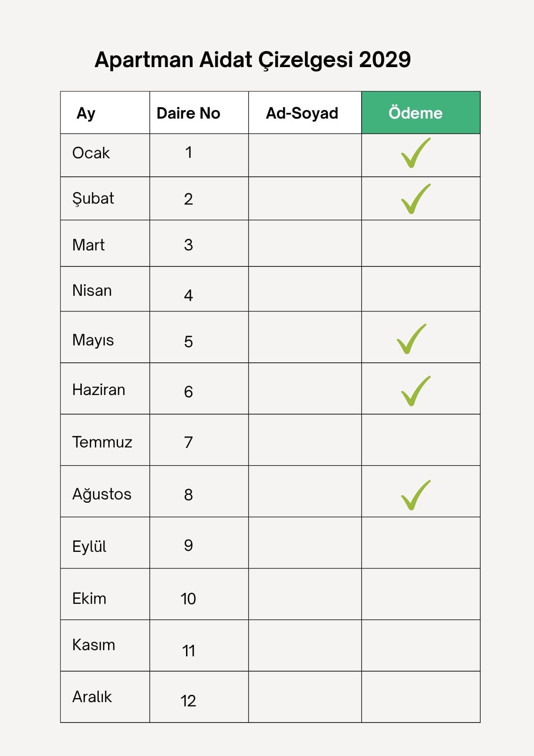The image size is (534, 756).
Task: Click the empty Ödeme cell for Ekim
Action: pyautogui.click(x=421, y=594)
